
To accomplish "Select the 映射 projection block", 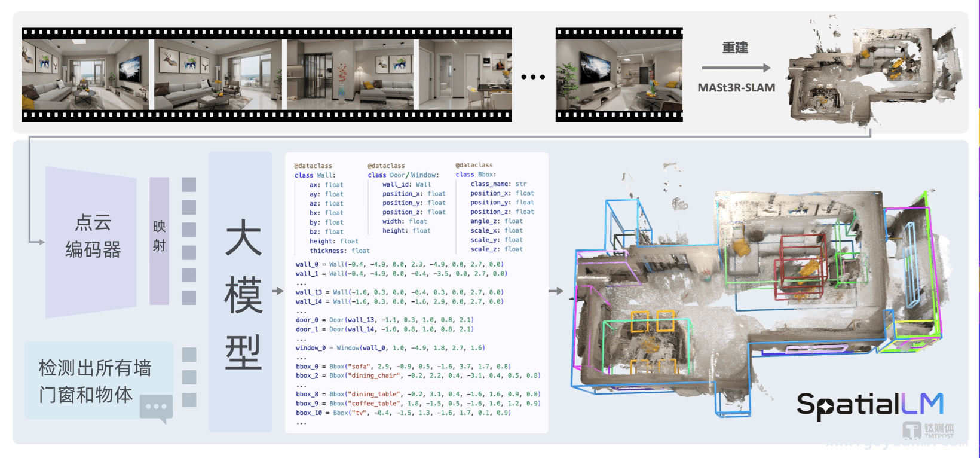I will (x=159, y=241).
